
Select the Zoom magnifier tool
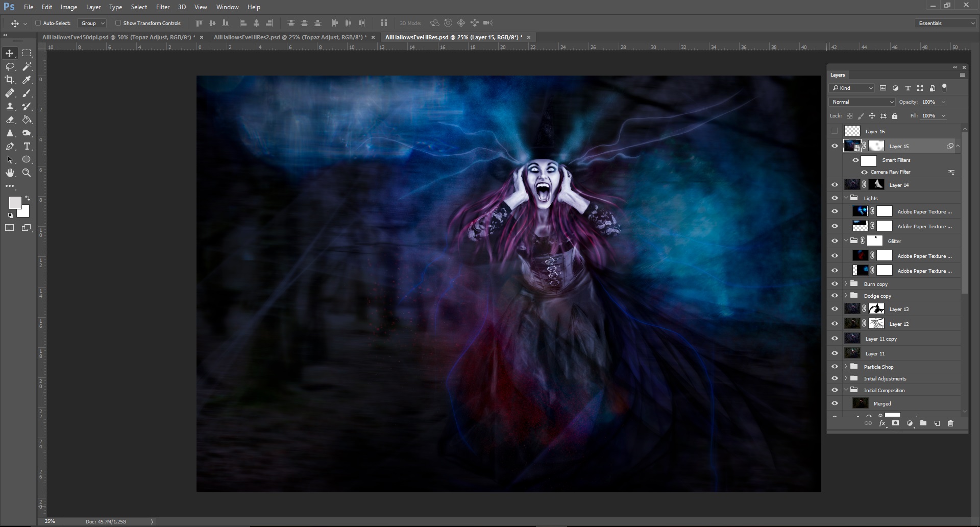coord(27,173)
